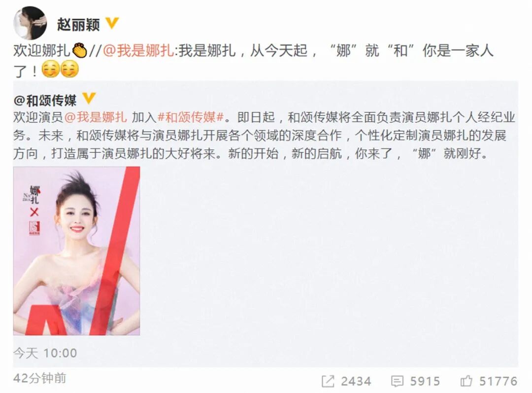The image size is (532, 393).
Task: Click the repost share icon
Action: click(x=328, y=381)
